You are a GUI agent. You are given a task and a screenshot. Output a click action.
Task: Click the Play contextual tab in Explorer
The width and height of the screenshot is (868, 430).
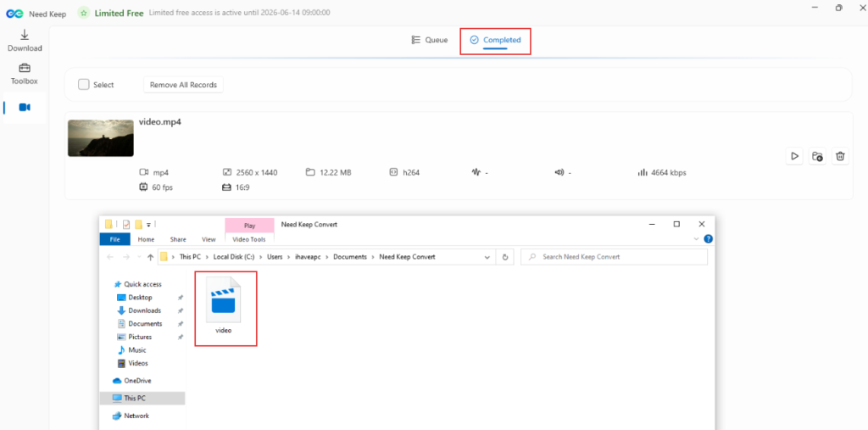250,226
